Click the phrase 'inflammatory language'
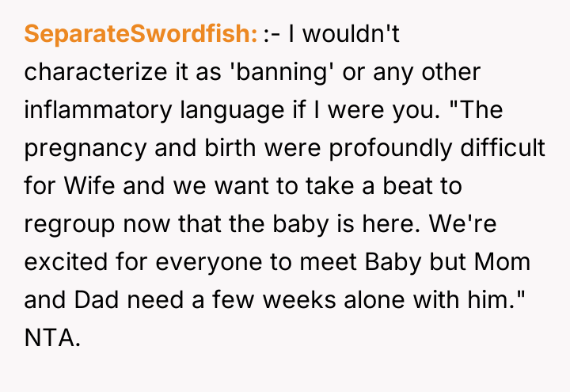This screenshot has width=570, height=392. 159,109
